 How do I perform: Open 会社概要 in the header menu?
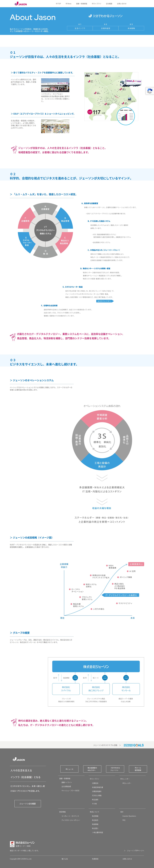point(109,4)
